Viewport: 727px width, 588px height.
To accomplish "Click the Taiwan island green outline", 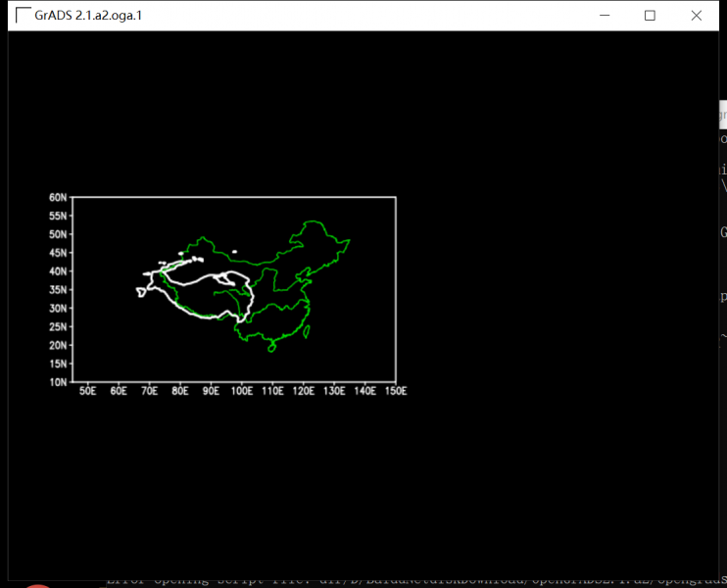I will click(307, 331).
